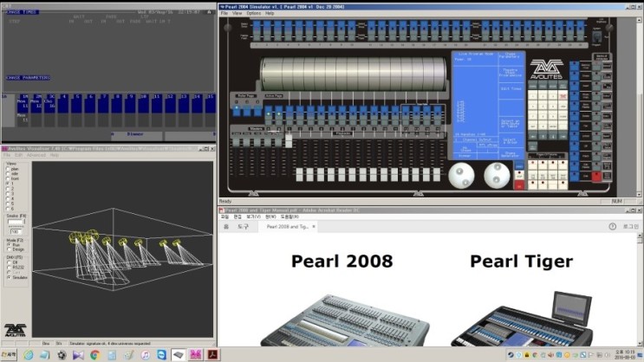The width and height of the screenshot is (644, 362).
Task: Open Edit menu in Avolites Visualiser
Action: point(18,155)
